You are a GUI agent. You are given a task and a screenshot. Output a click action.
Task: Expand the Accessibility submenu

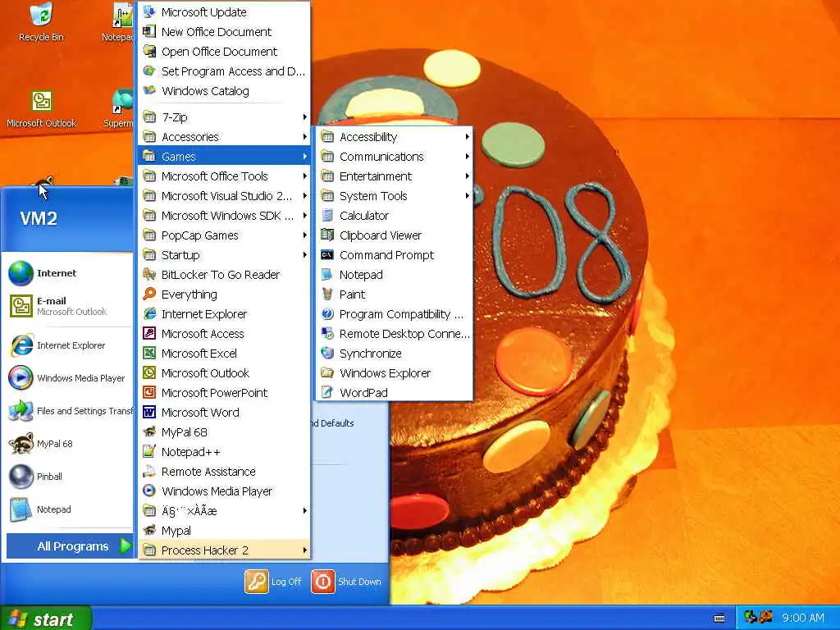point(395,137)
